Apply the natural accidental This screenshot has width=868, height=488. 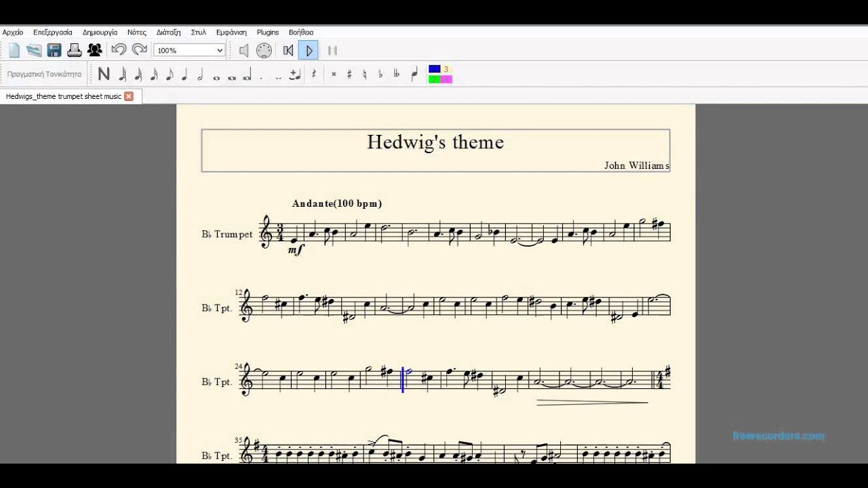(x=365, y=75)
